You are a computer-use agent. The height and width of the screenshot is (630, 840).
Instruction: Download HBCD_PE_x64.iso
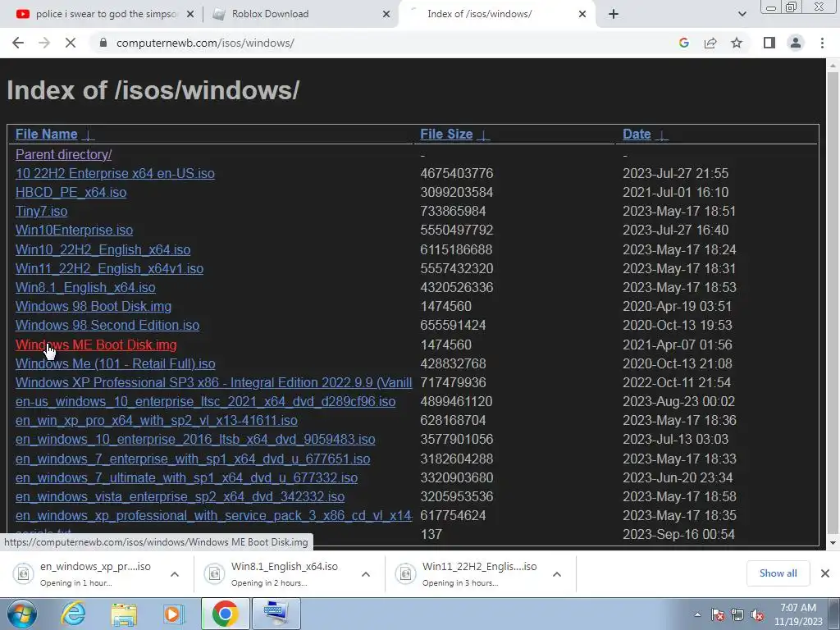pos(71,192)
